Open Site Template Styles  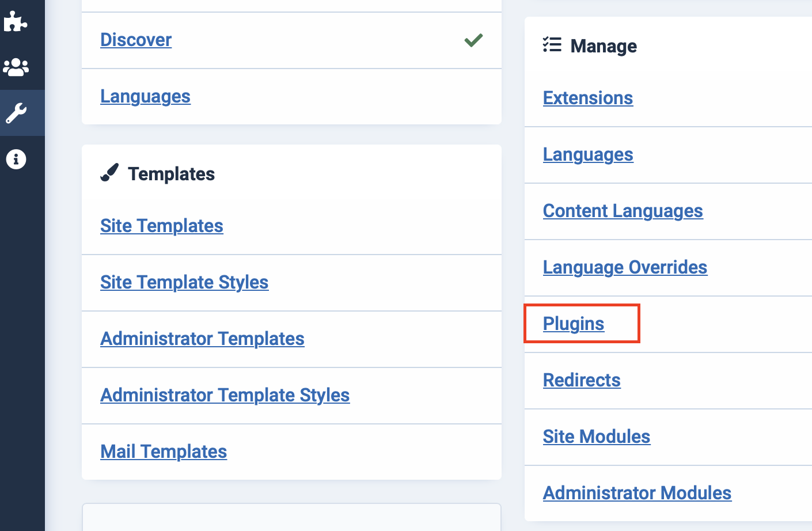tap(184, 282)
